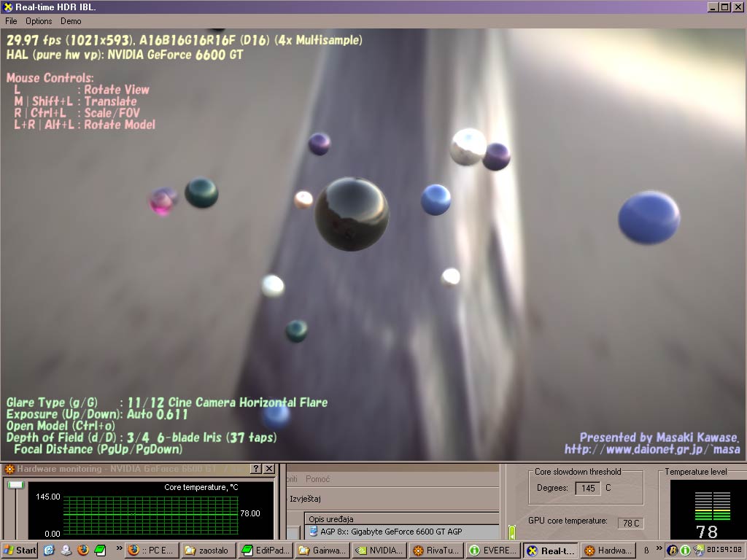The height and width of the screenshot is (560, 747).
Task: Click the green EditPad quick launch icon
Action: point(100,551)
